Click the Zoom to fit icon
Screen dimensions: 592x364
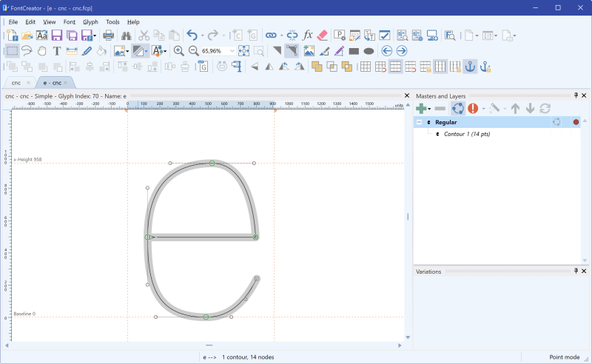(x=244, y=50)
